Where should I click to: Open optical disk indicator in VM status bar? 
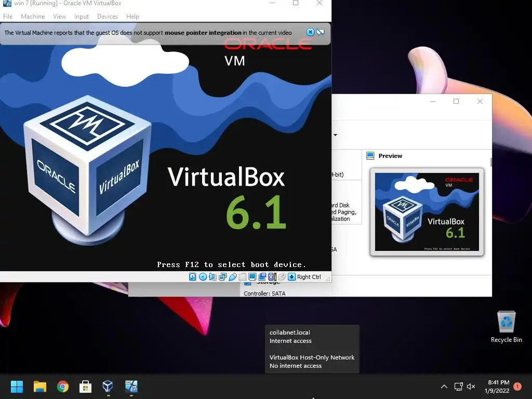(x=203, y=277)
